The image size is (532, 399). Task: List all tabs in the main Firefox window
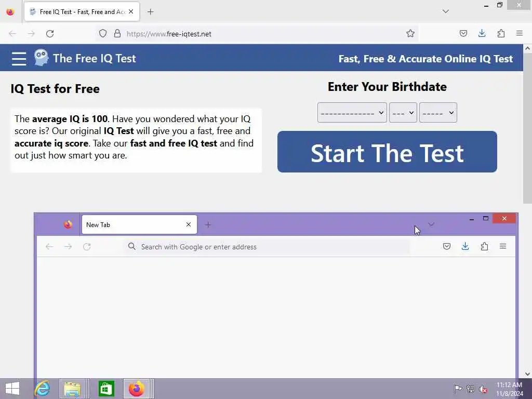coord(446,11)
